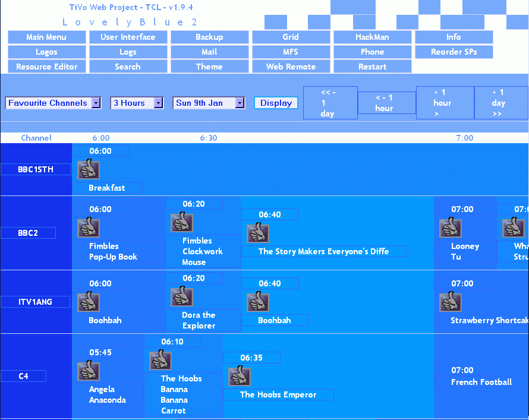Click thumbs-up icon for Looney Tu on BBC2
The width and height of the screenshot is (529, 420).
(x=451, y=228)
